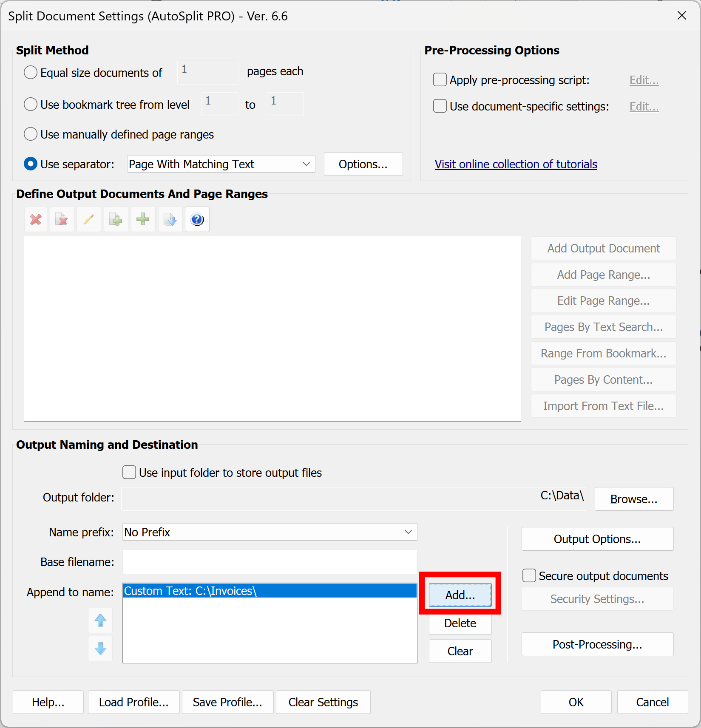Open Visit online collection of tutorials link

516,164
